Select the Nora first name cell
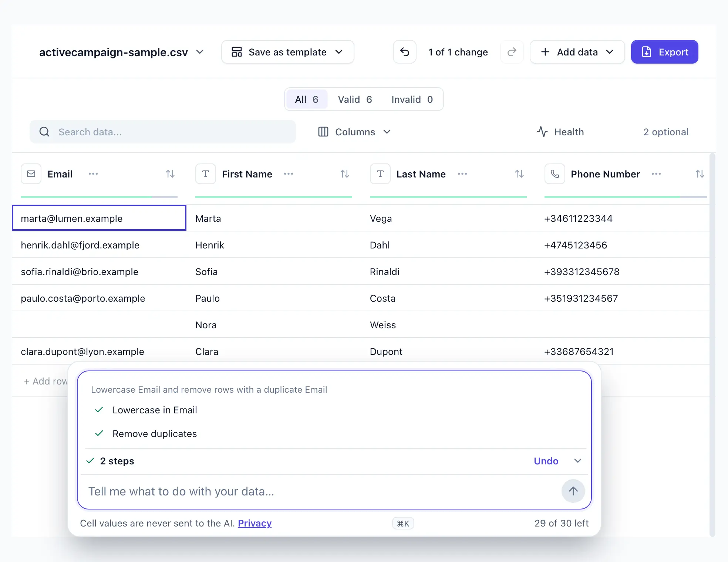This screenshot has height=562, width=728. pos(274,325)
